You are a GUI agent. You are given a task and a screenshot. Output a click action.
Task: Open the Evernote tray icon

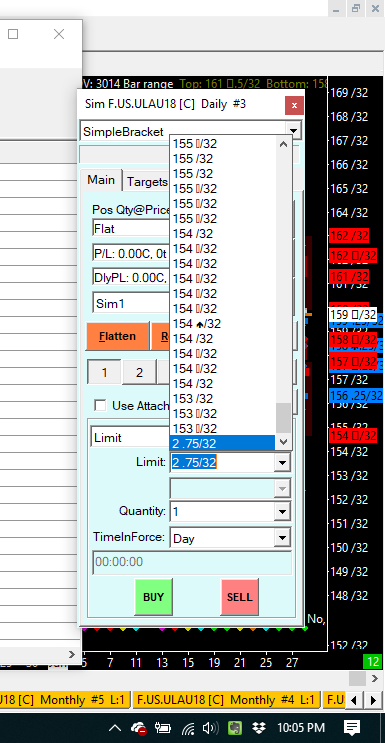(234, 727)
